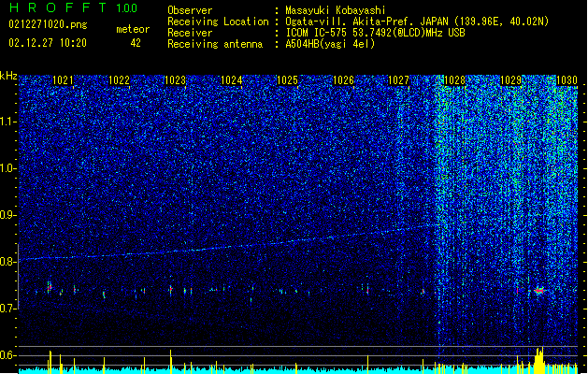Click the timestamp 02.12.27 10:20
This screenshot has width=588, height=374.
tap(48, 43)
